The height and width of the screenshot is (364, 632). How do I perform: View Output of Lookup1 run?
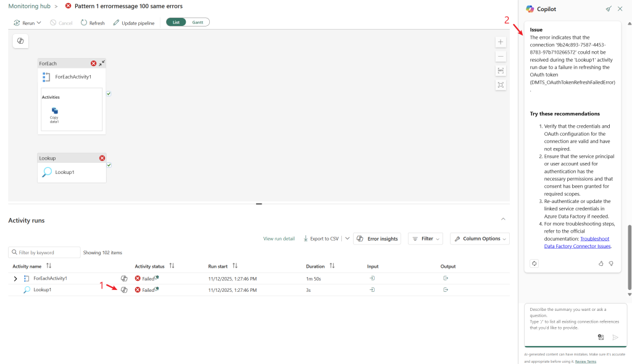click(446, 290)
